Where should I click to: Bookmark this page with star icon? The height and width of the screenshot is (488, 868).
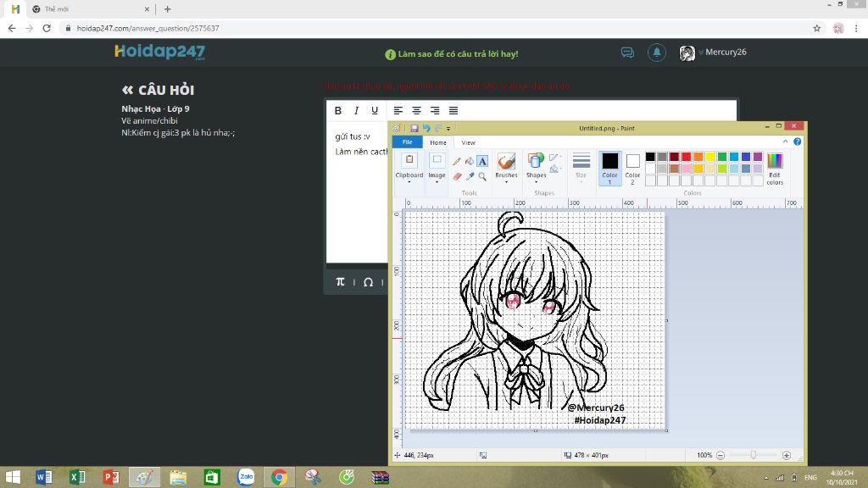click(816, 28)
